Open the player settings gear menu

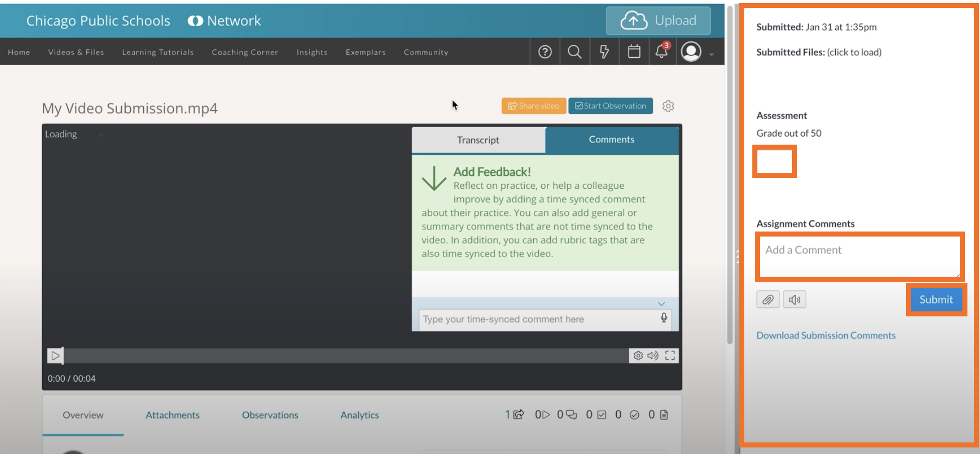pyautogui.click(x=638, y=356)
